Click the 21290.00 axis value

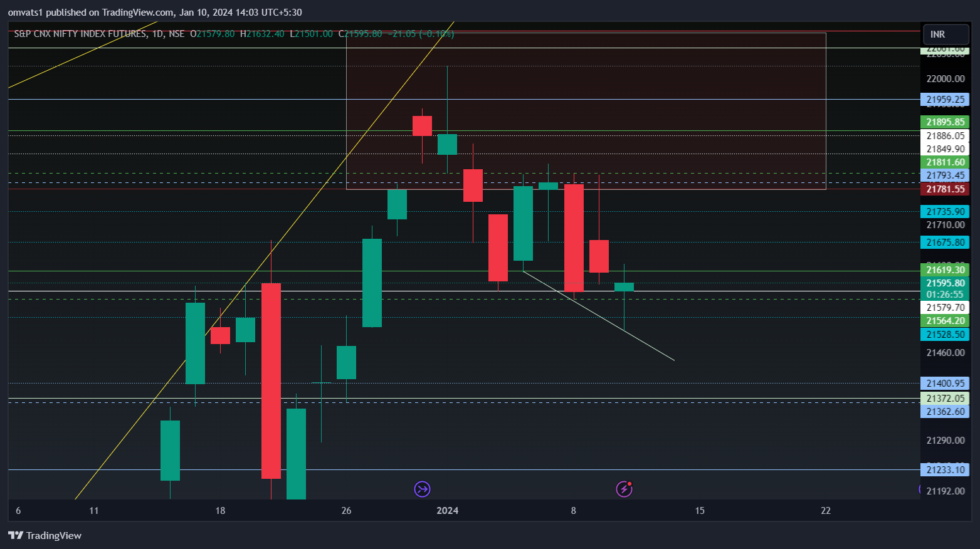946,441
